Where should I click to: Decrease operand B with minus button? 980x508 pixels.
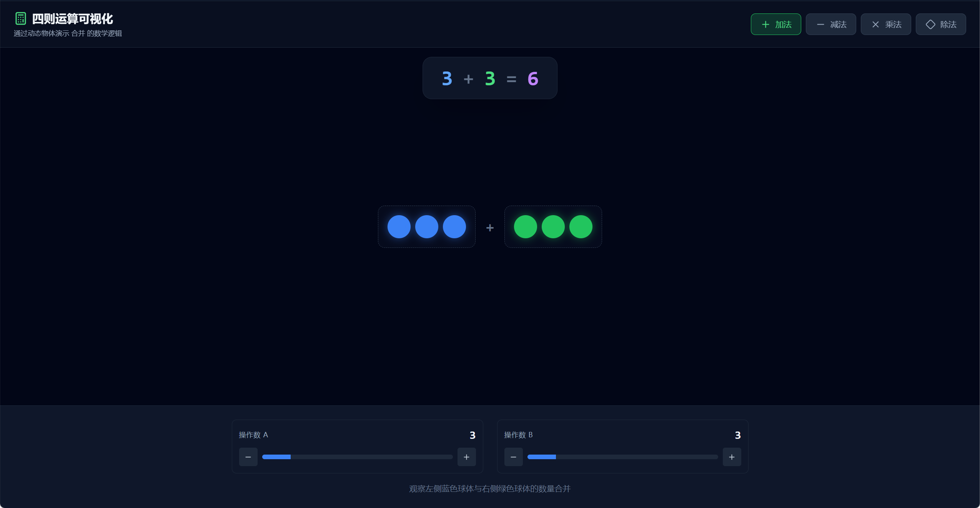pos(513,457)
